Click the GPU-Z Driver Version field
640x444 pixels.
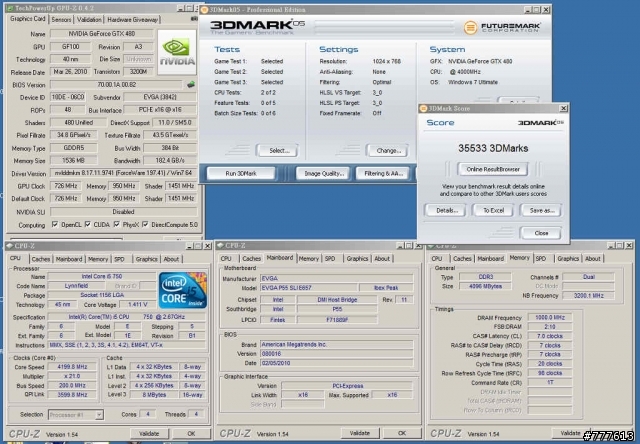pyautogui.click(x=123, y=173)
